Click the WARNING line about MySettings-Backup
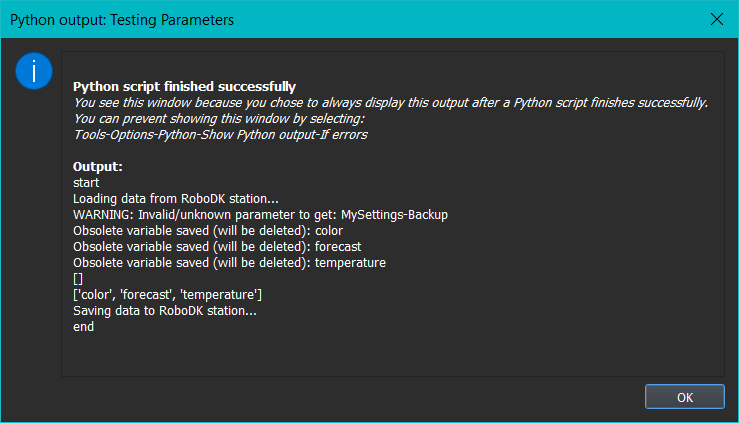739x423 pixels. [260, 214]
